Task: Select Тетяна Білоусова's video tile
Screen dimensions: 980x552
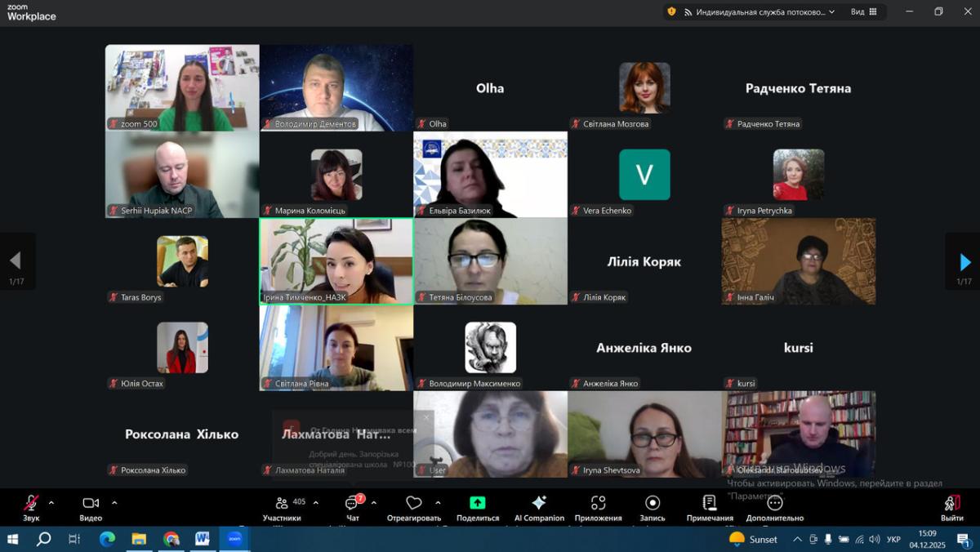Action: (491, 261)
